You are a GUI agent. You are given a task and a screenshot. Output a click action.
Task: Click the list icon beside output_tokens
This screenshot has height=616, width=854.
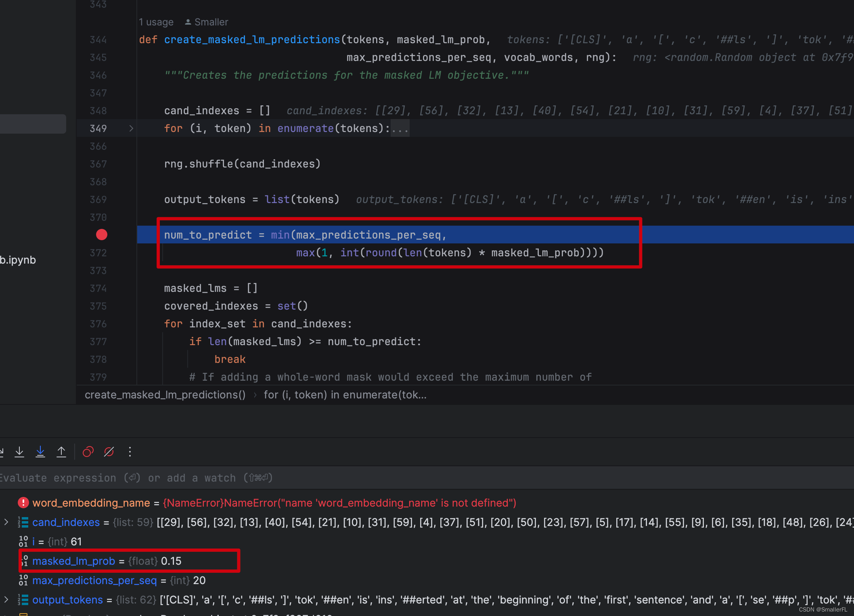[x=23, y=600]
